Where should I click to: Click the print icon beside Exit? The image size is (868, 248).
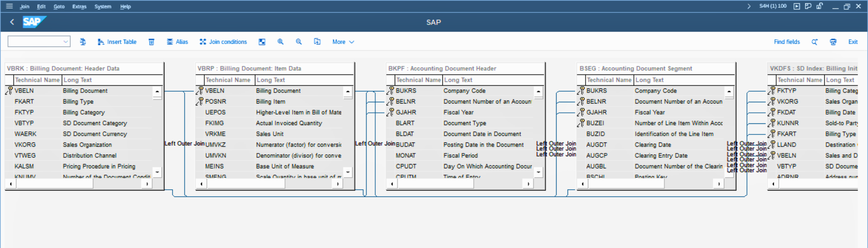click(x=833, y=42)
